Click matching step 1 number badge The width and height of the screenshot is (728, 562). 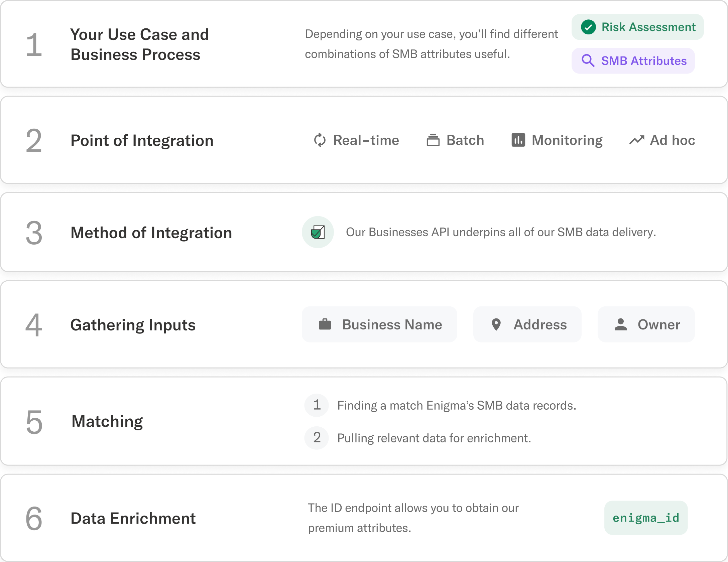click(316, 405)
